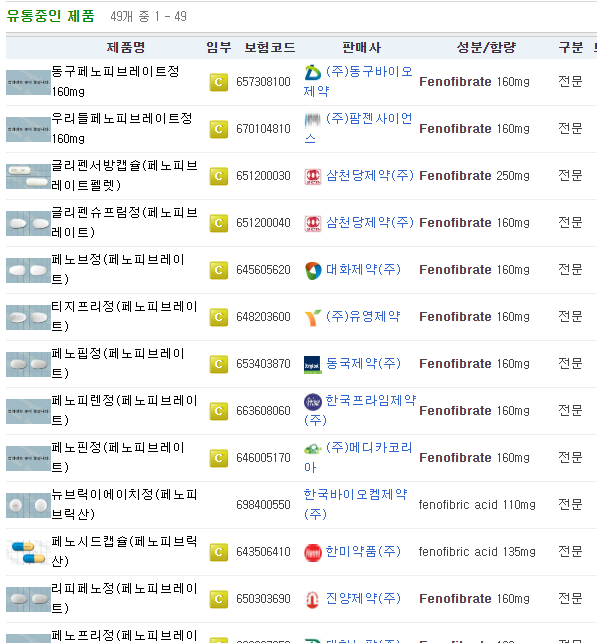Open seller link (주)동구바이오제약
This screenshot has width=597, height=643.
coord(358,81)
